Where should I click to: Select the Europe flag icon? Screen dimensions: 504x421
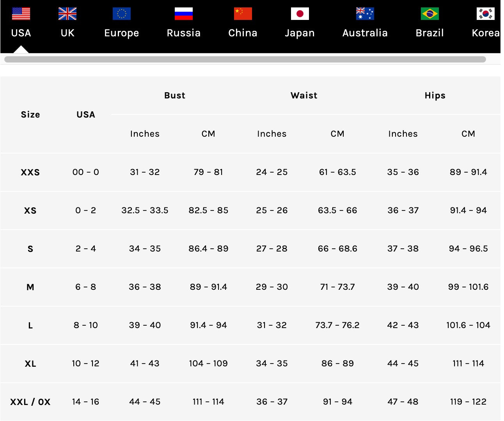pos(122,14)
